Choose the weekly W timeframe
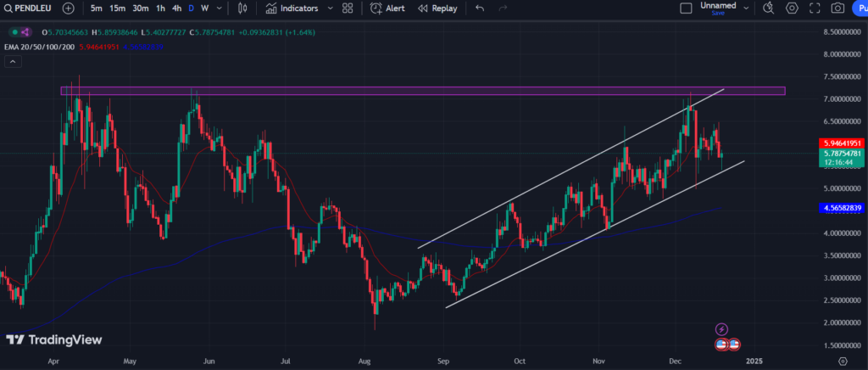 pyautogui.click(x=205, y=8)
